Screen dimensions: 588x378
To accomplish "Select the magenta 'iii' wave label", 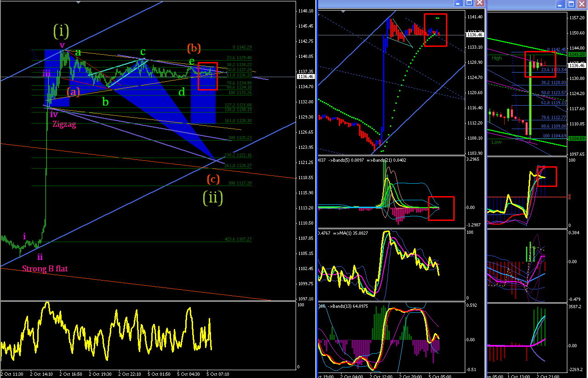I will click(46, 73).
